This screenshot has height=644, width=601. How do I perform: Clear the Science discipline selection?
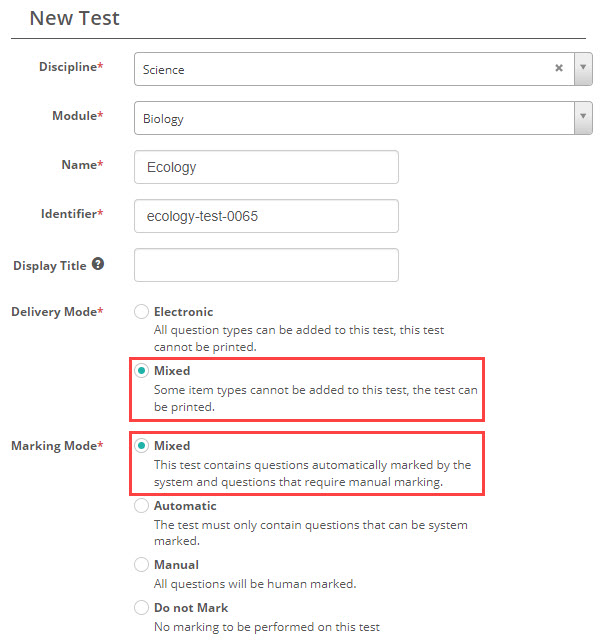tap(559, 69)
